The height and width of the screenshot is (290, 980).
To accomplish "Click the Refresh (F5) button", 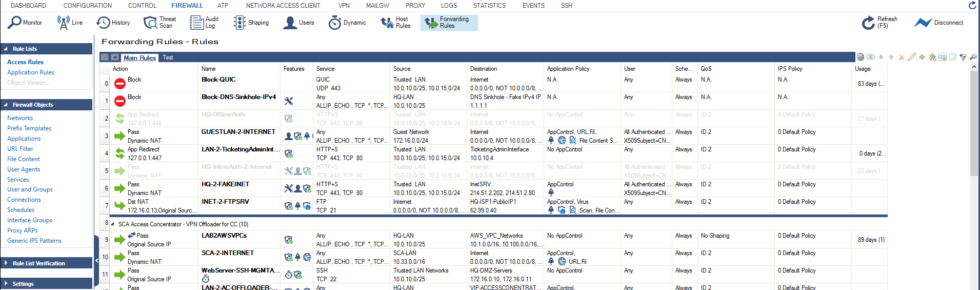I will tap(879, 23).
